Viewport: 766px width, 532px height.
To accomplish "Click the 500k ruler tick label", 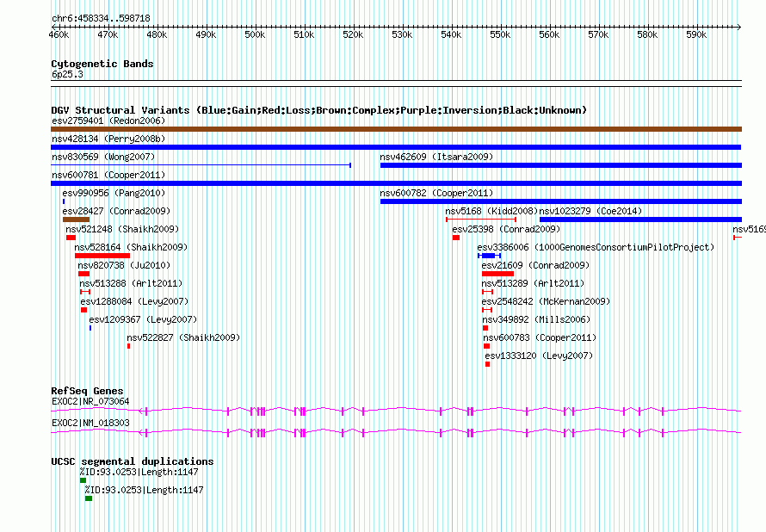I will [x=255, y=34].
